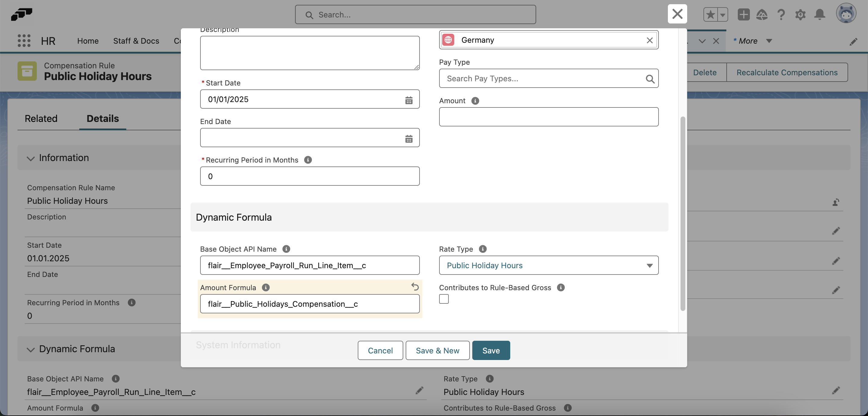Open the Rate Type dropdown
Screen dimensions: 868x416
(650, 265)
